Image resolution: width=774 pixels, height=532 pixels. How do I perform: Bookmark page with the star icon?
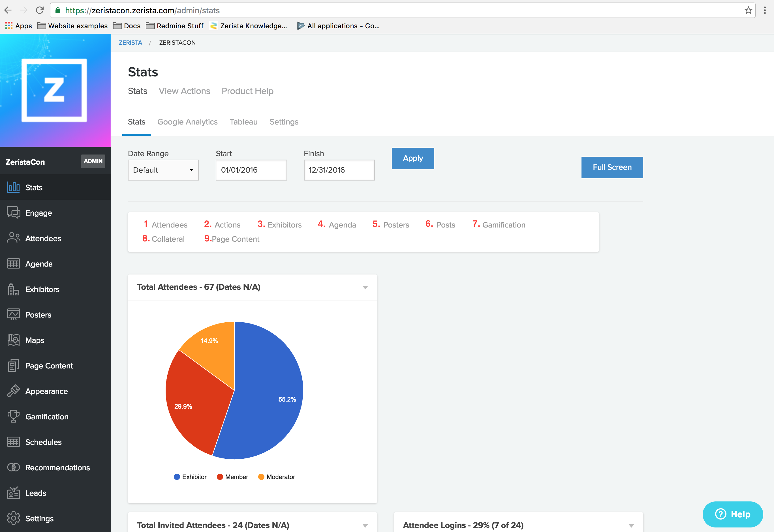(x=748, y=10)
